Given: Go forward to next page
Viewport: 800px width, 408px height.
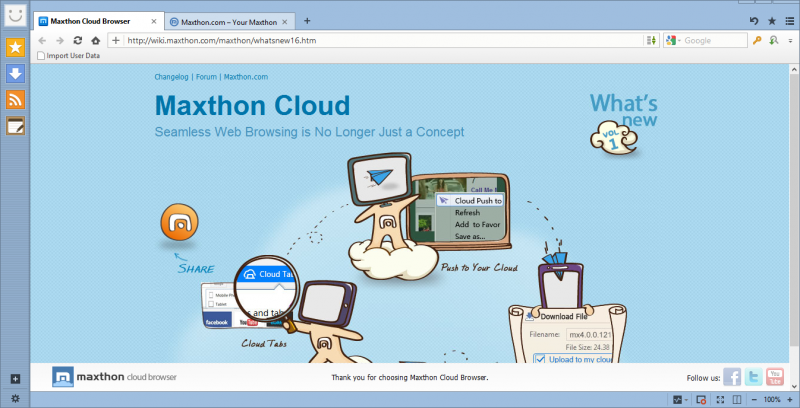Looking at the screenshot, I should pyautogui.click(x=60, y=40).
